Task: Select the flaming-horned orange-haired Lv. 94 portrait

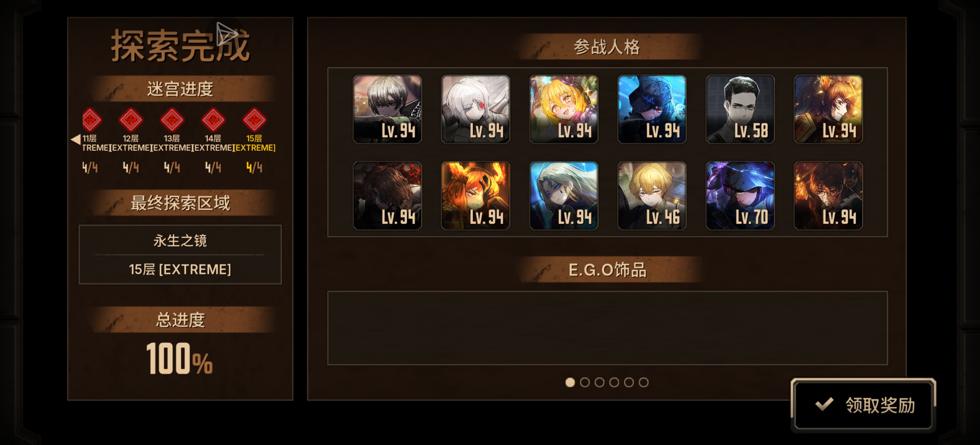Action: tap(475, 195)
